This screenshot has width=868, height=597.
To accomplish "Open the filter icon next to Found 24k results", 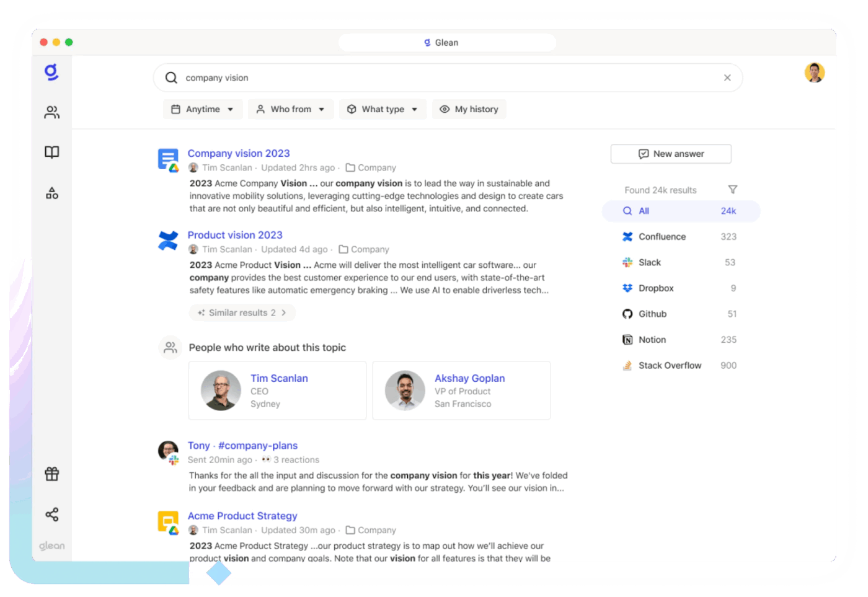I will pyautogui.click(x=732, y=190).
